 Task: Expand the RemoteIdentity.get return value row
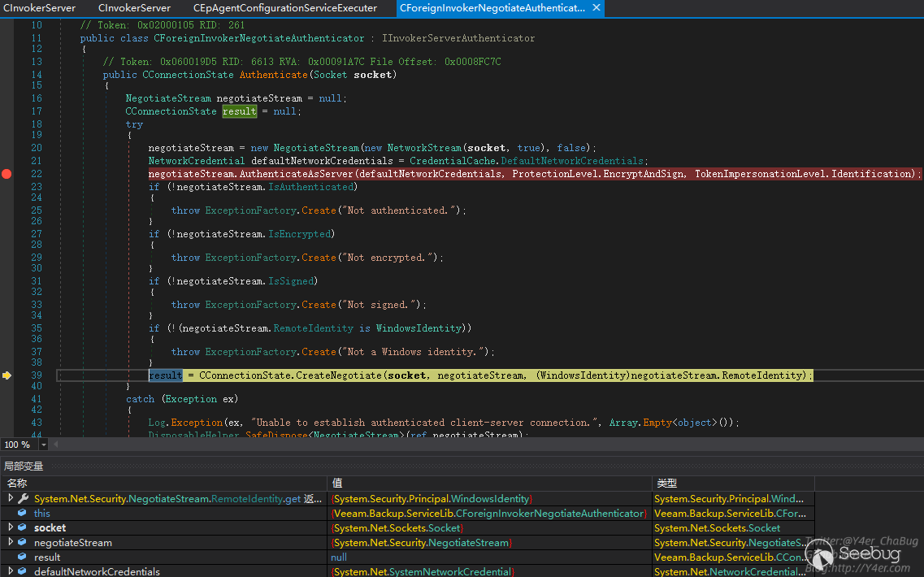click(11, 499)
